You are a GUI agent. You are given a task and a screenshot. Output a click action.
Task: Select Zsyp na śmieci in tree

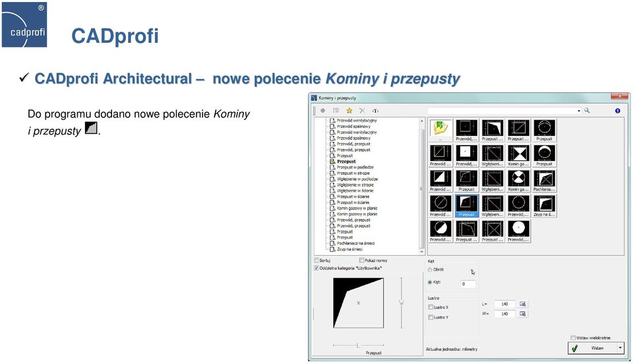(349, 249)
